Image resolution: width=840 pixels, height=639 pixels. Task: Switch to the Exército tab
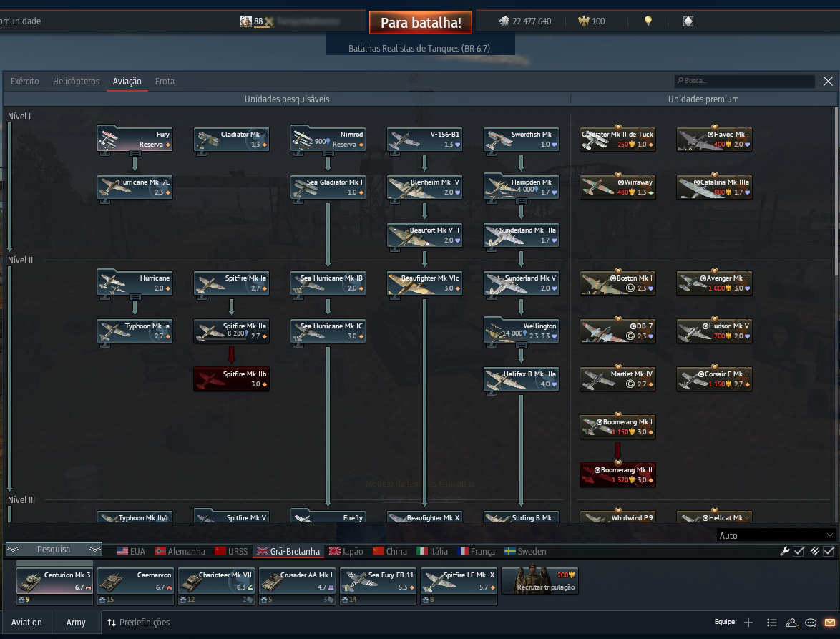tap(24, 82)
